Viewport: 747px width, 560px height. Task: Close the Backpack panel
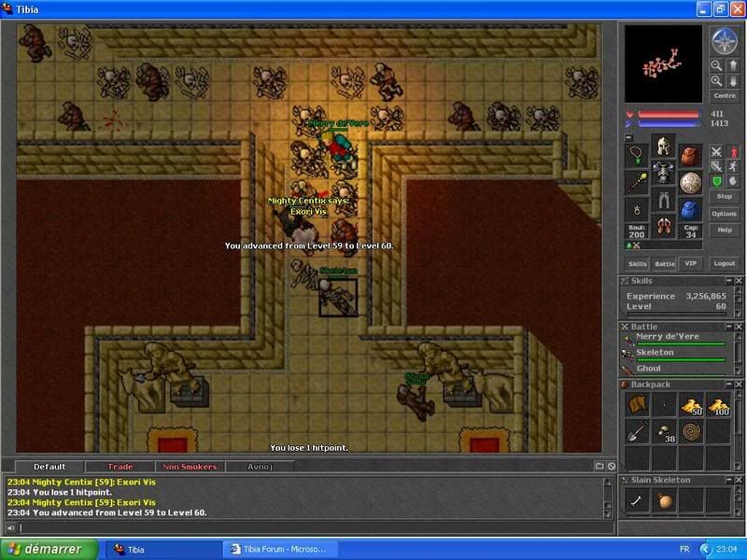click(x=738, y=385)
